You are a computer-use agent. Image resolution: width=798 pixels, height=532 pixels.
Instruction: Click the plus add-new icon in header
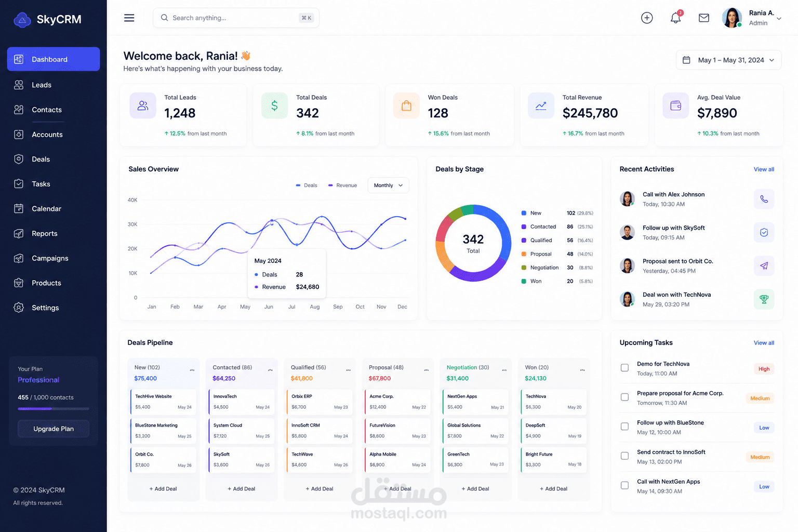[647, 18]
